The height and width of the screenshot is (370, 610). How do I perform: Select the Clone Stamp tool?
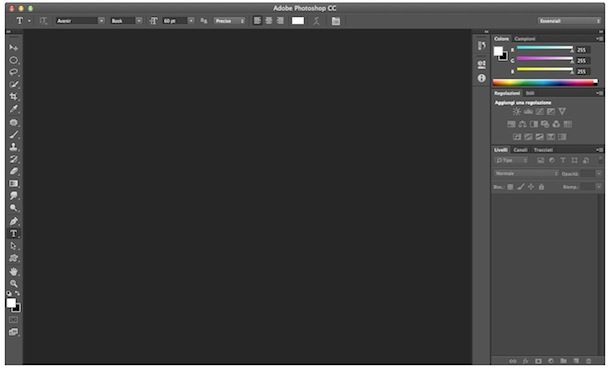tap(14, 147)
